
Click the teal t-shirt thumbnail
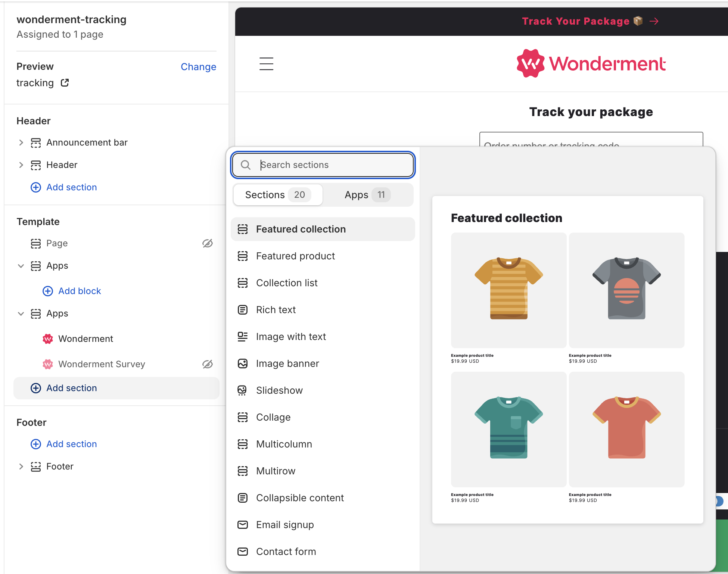coord(508,429)
